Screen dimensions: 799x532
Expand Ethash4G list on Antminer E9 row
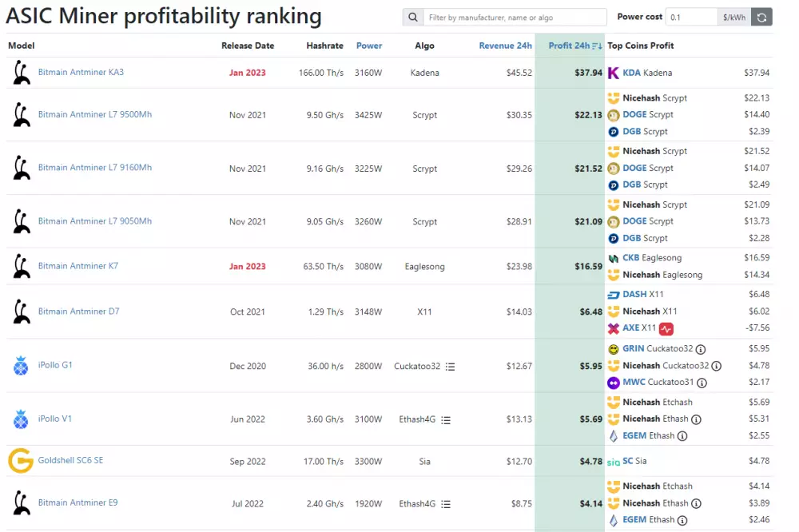(x=446, y=504)
